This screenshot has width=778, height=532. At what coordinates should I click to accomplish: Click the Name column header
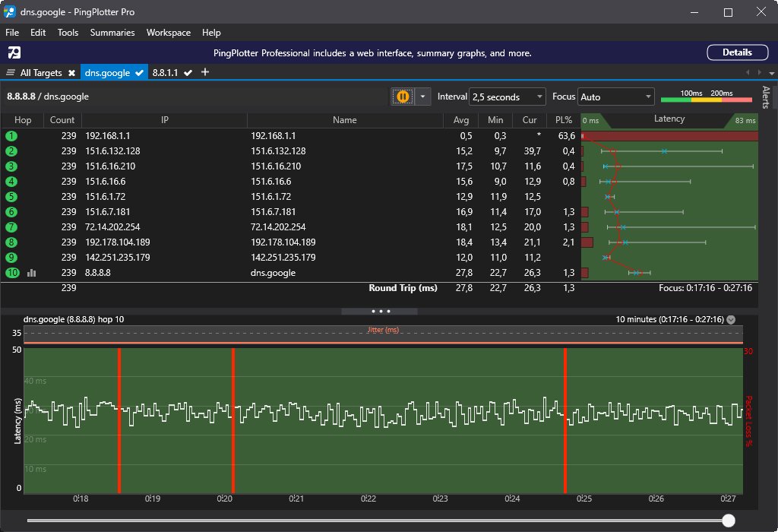(x=345, y=120)
